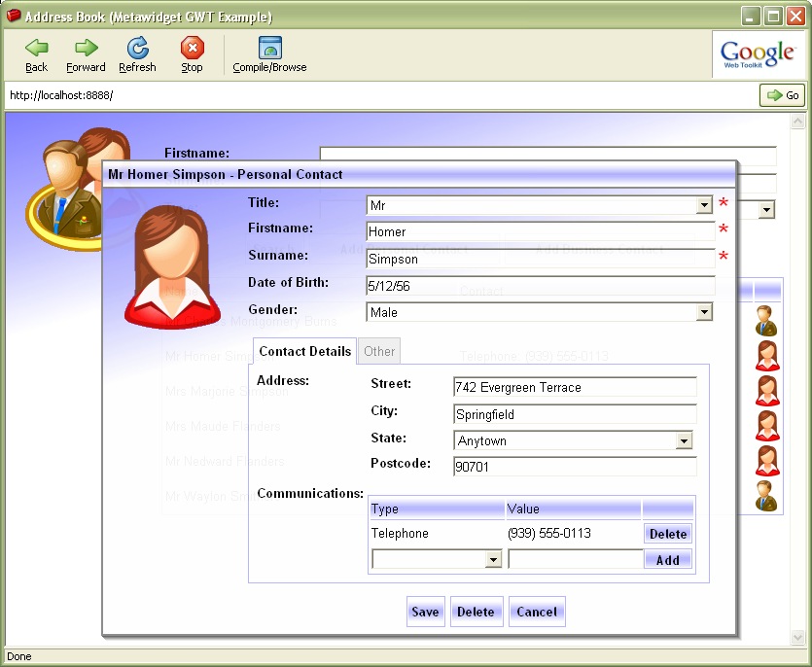This screenshot has height=667, width=812.
Task: Open the Gender dropdown showing Male
Action: (705, 312)
